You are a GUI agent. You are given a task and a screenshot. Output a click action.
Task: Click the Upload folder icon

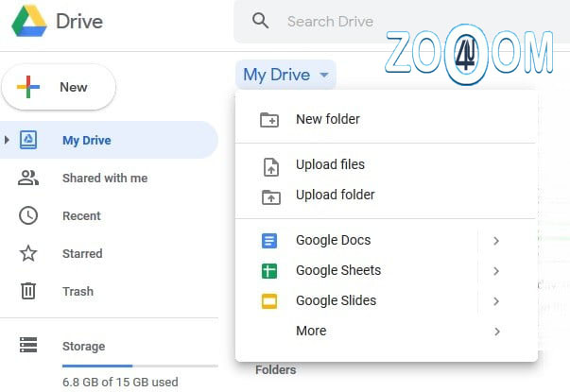[x=271, y=197]
